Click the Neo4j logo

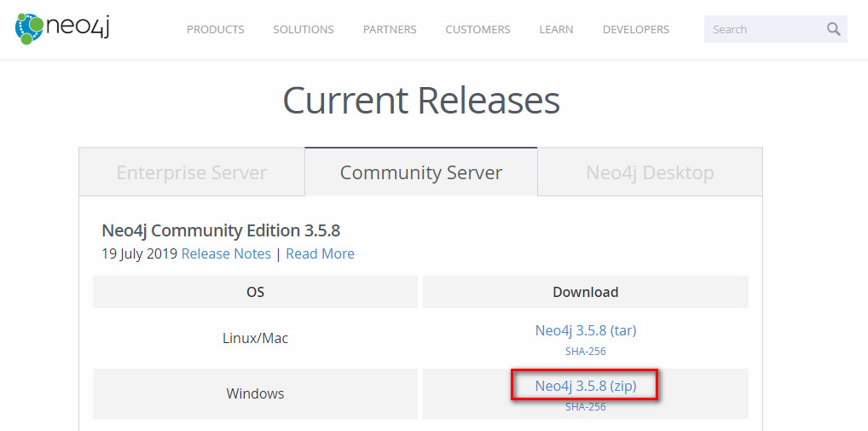coord(62,29)
